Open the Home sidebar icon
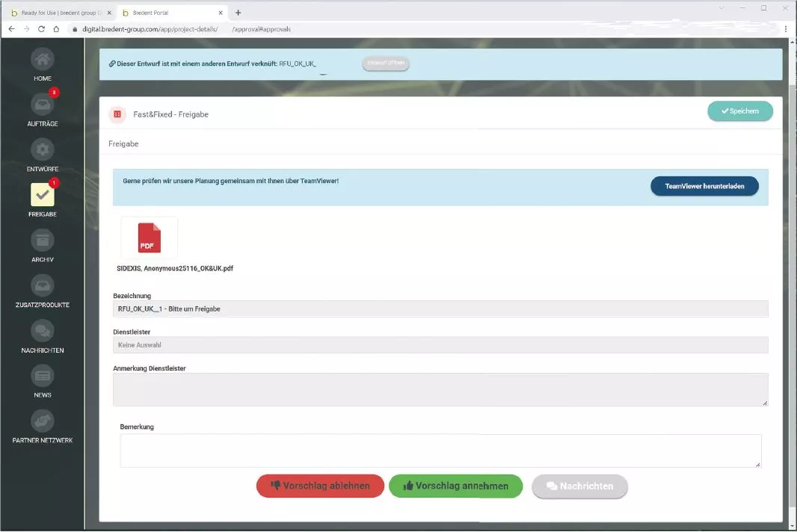Screen dimensions: 797x532 [43, 60]
